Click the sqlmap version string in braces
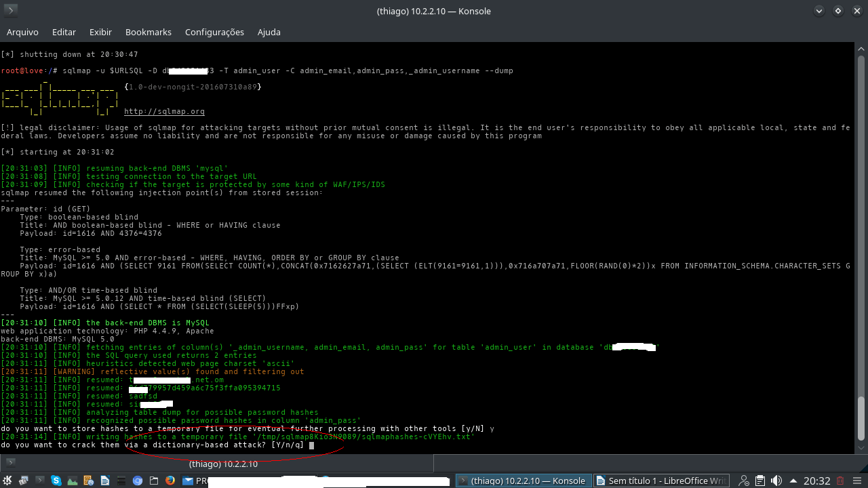 (193, 87)
